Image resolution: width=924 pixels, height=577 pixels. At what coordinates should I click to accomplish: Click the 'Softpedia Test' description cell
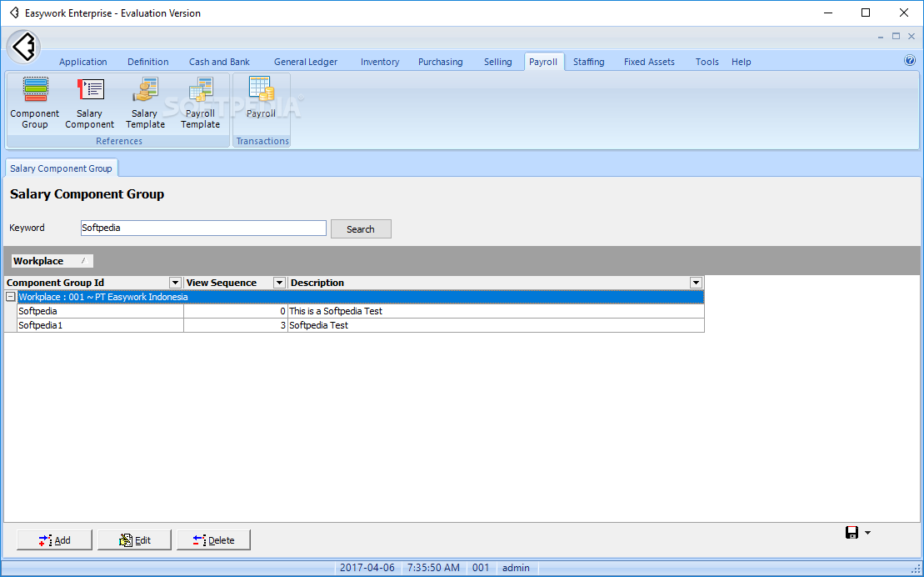coord(497,325)
